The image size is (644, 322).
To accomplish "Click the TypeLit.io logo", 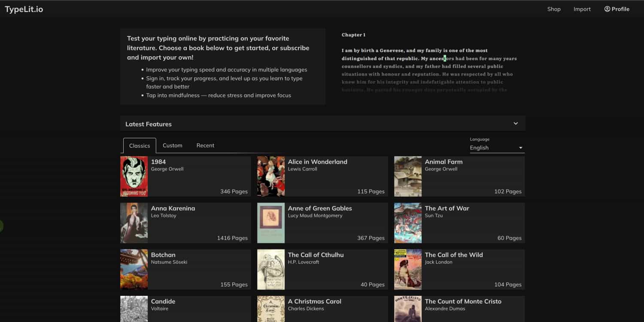I will pyautogui.click(x=24, y=9).
